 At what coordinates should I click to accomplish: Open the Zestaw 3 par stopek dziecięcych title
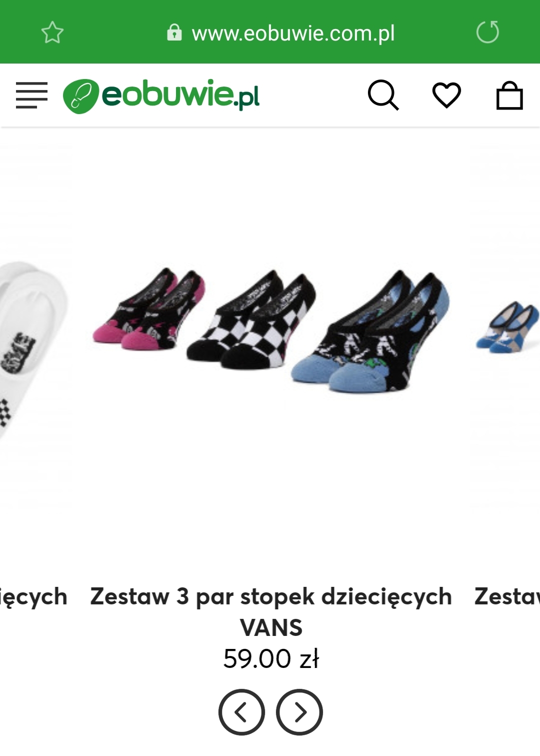(x=271, y=596)
